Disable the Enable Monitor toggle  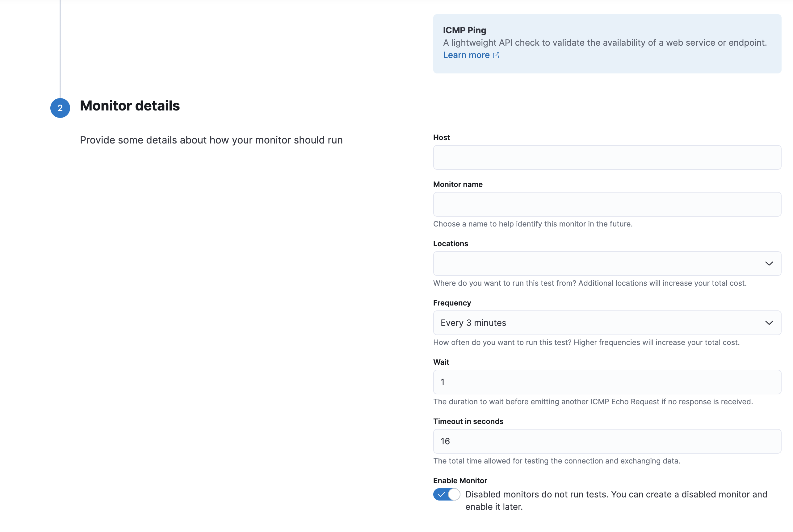tap(446, 494)
